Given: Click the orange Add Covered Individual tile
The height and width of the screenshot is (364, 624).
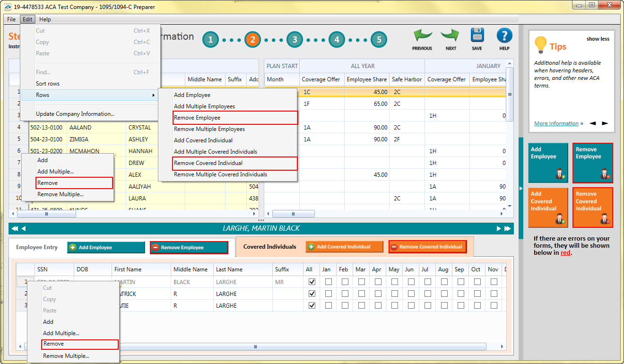Looking at the screenshot, I should pos(548,207).
